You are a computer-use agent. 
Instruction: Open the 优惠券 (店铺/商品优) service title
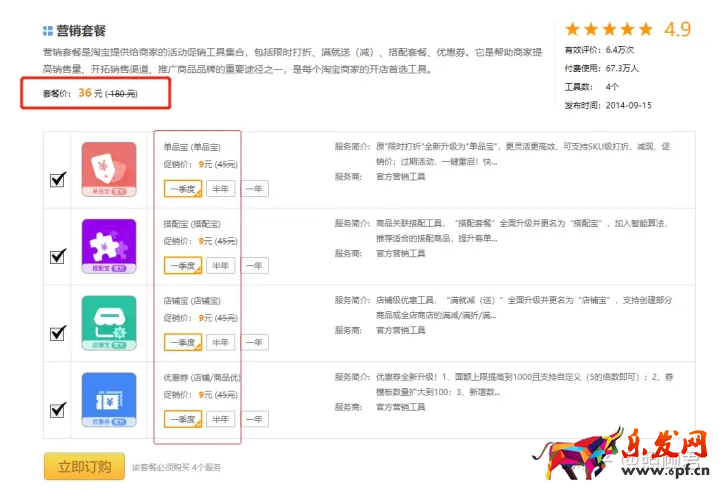coord(202,377)
